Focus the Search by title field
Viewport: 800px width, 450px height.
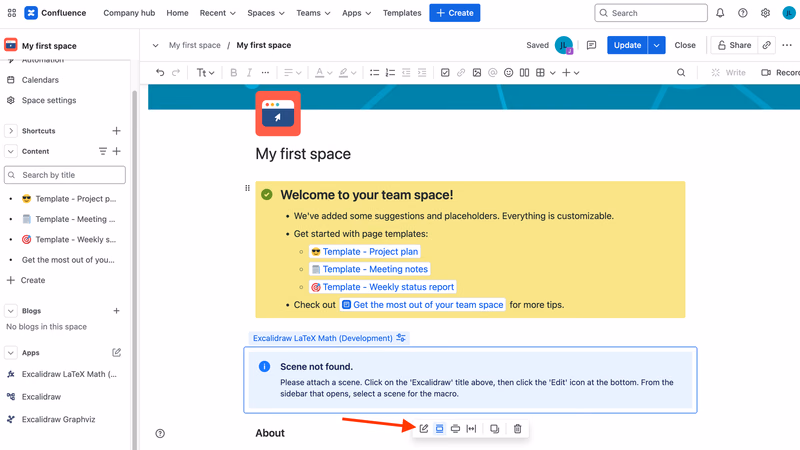click(x=65, y=174)
